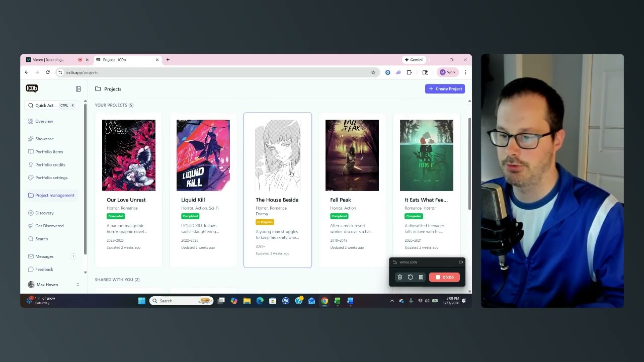Pause the Vimeo recording
This screenshot has height=362, width=644.
(x=421, y=277)
